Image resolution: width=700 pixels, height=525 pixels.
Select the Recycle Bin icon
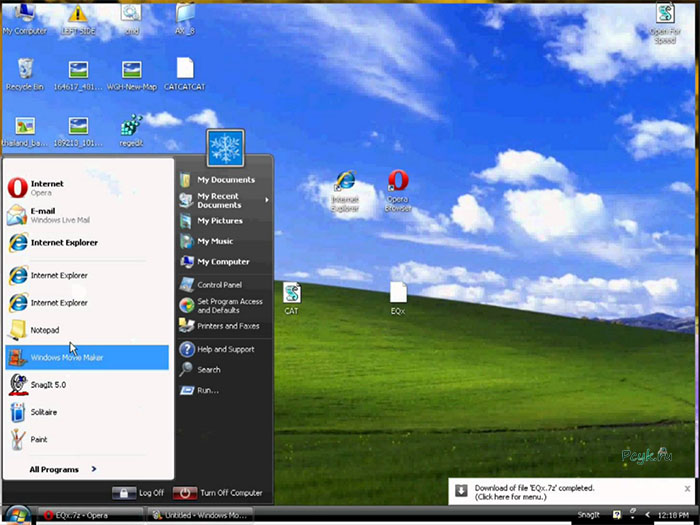point(25,75)
